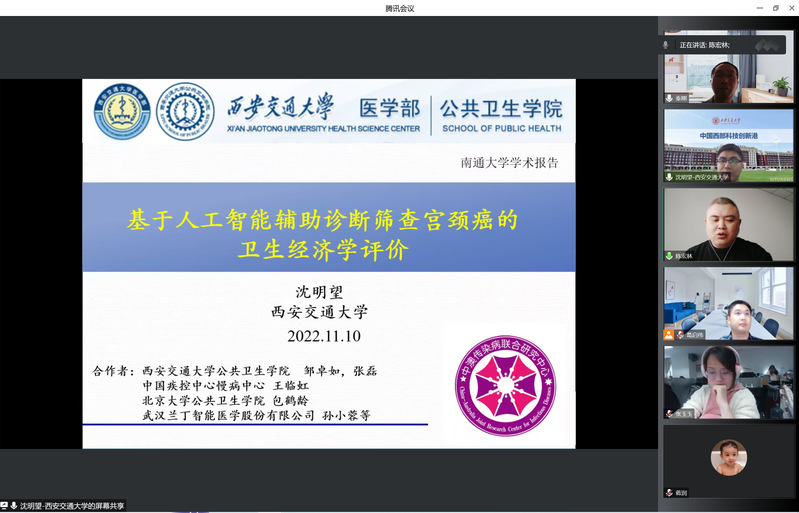Click the 公共卫生学院 header text on the slide
The image size is (799, 513).
tap(501, 109)
